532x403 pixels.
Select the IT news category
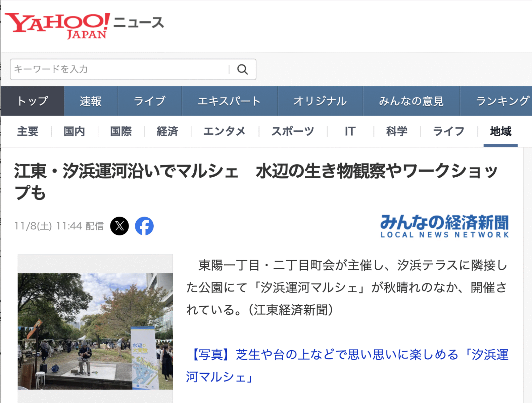click(x=350, y=131)
